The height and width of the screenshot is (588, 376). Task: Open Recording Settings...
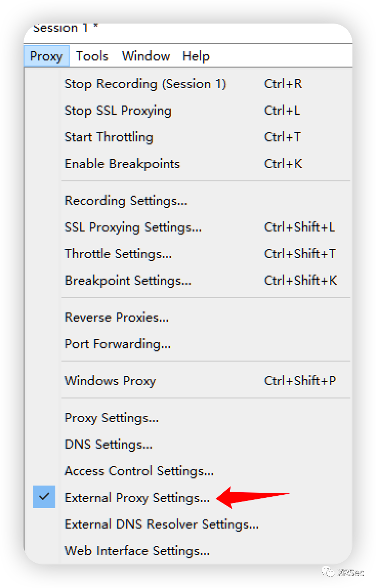pos(126,201)
